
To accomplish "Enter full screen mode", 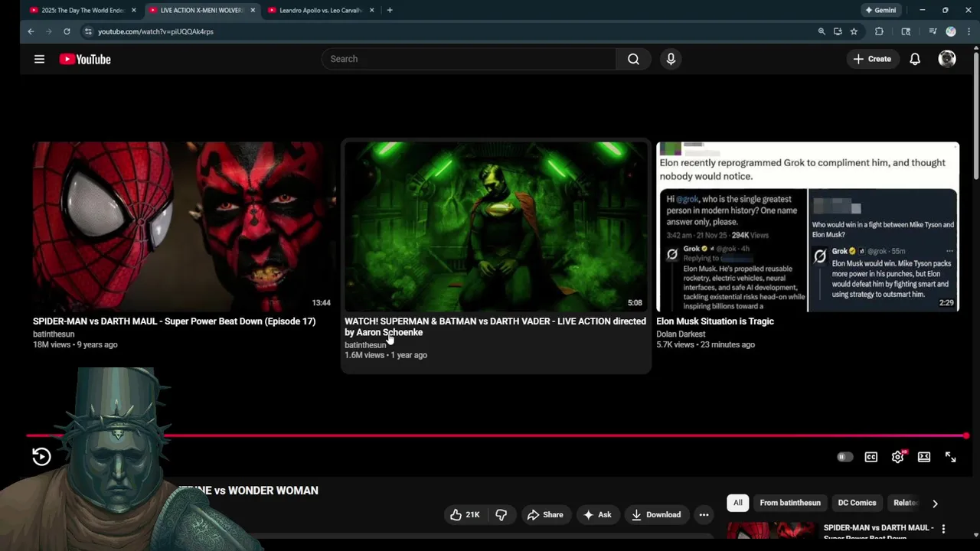I will click(950, 457).
